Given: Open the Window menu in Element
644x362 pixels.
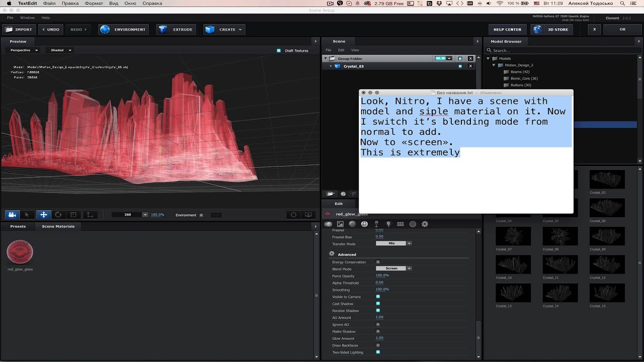Looking at the screenshot, I should (27, 18).
